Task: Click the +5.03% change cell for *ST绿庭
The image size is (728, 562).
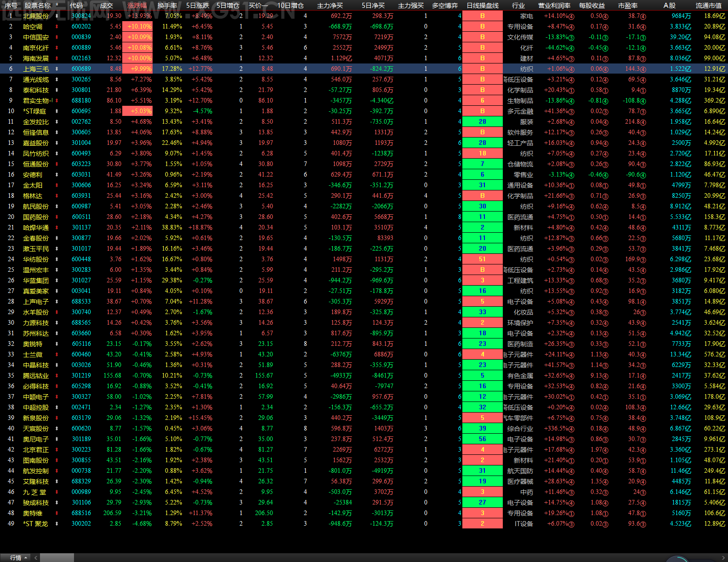Action: coord(137,111)
